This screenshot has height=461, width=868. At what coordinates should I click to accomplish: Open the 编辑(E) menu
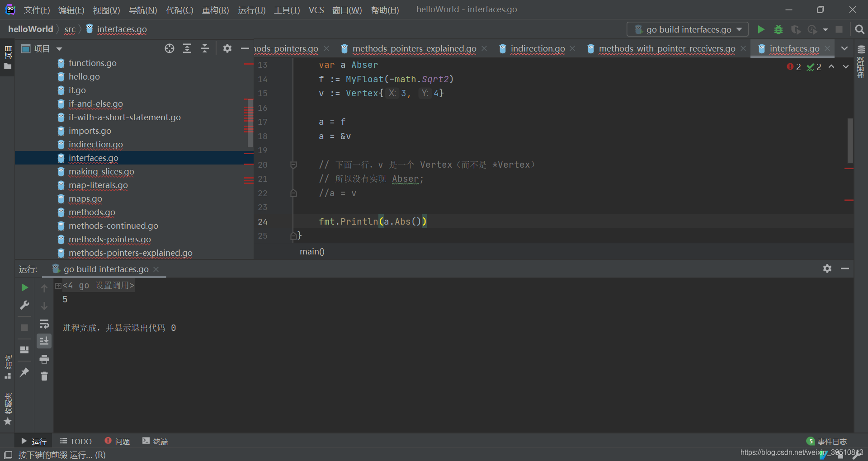[x=71, y=9]
